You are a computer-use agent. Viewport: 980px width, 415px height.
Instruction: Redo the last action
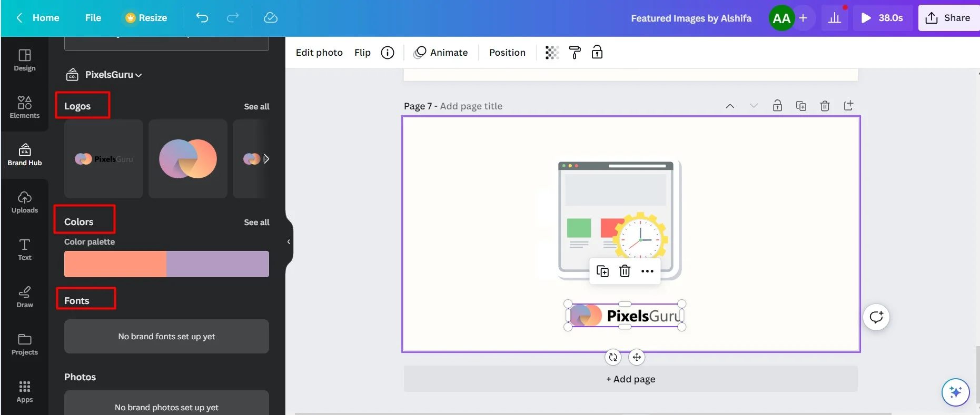pyautogui.click(x=233, y=18)
